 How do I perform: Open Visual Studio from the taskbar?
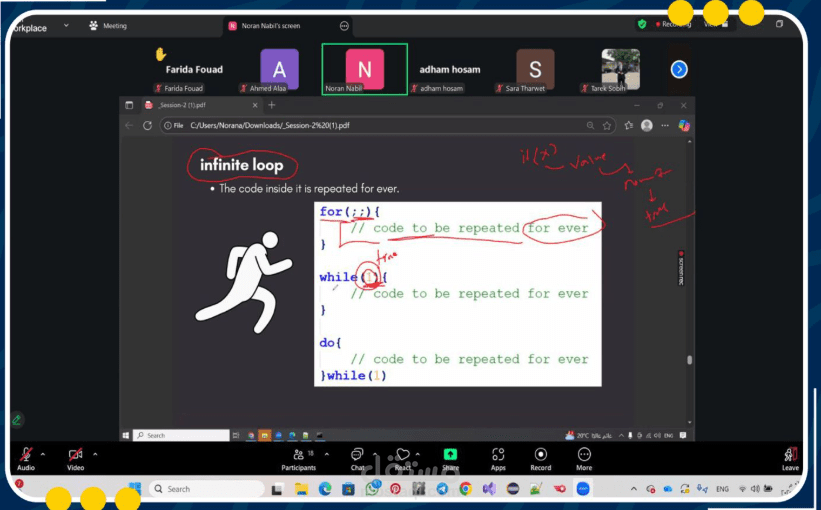tap(489, 489)
